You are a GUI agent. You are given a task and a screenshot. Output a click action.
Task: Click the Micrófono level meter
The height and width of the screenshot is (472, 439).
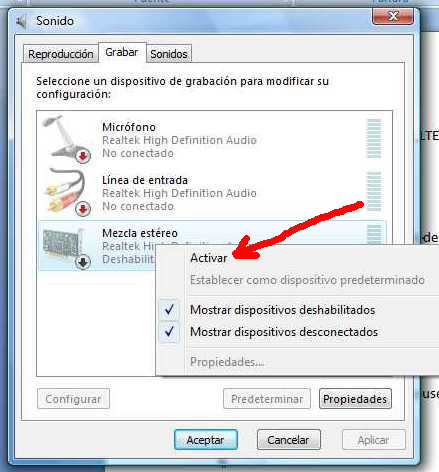point(374,139)
